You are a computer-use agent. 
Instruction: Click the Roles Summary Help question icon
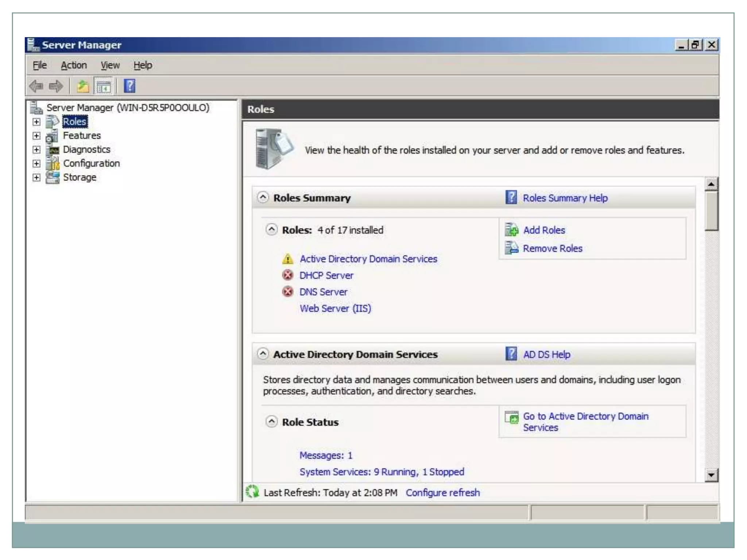point(511,198)
